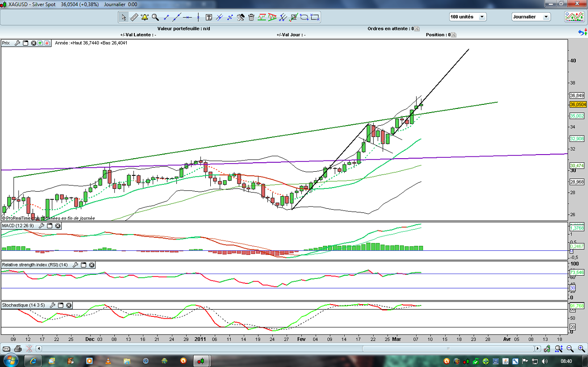Toggle the pointer cursor mode

[123, 17]
